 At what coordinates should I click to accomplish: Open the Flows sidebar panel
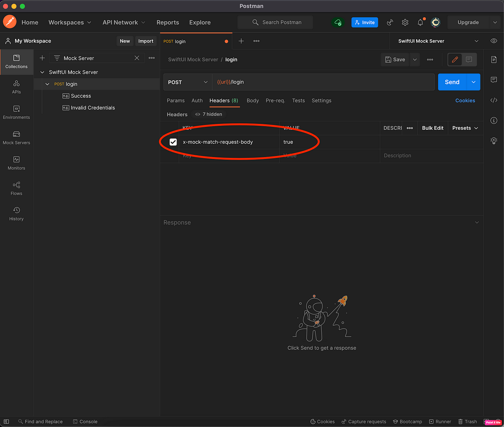(x=17, y=188)
